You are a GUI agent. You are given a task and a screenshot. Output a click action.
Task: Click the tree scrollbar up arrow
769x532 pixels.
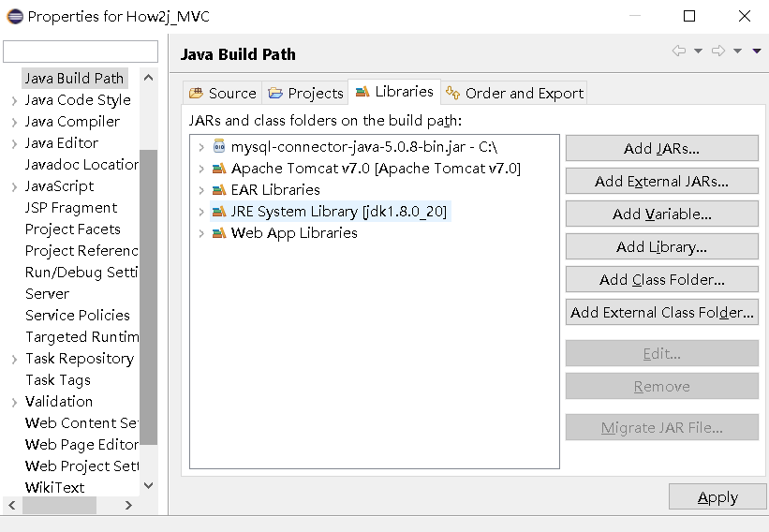149,78
